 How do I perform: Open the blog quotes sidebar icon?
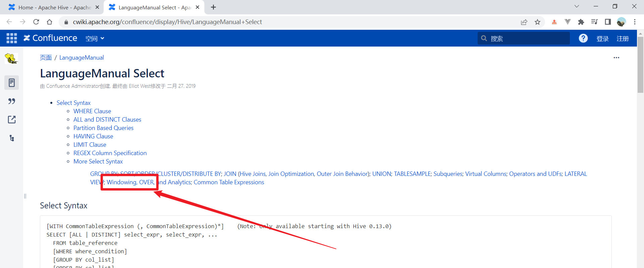[x=11, y=101]
